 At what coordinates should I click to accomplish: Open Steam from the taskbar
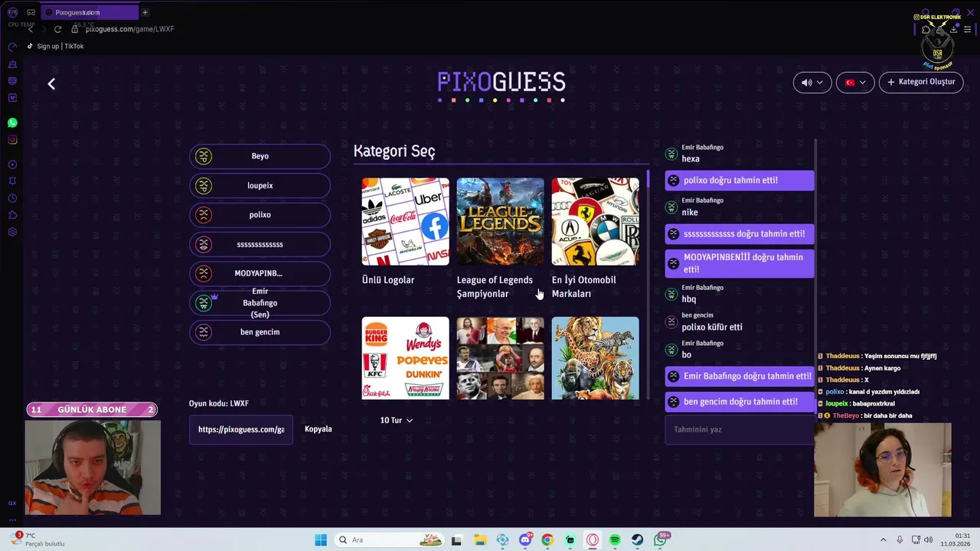click(x=637, y=540)
